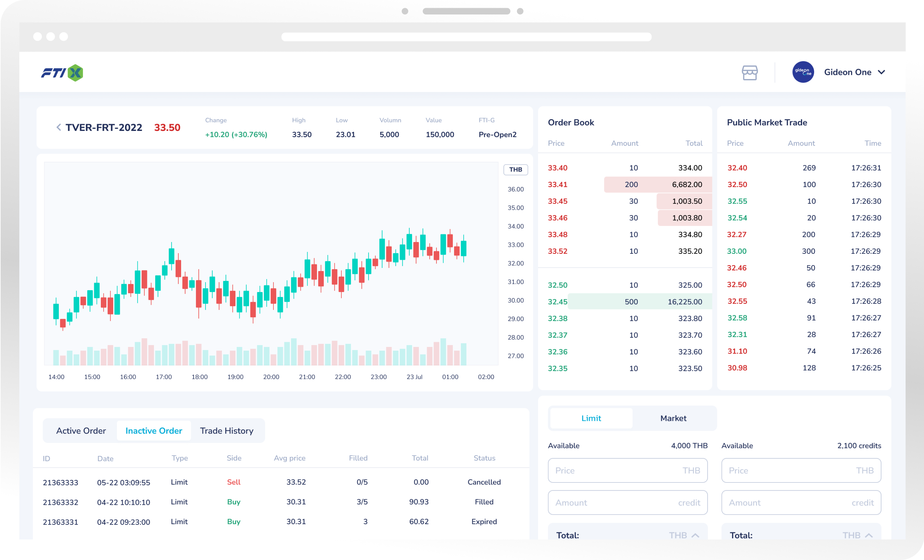Image resolution: width=924 pixels, height=560 pixels.
Task: Switch to the Market order tab
Action: pos(673,418)
